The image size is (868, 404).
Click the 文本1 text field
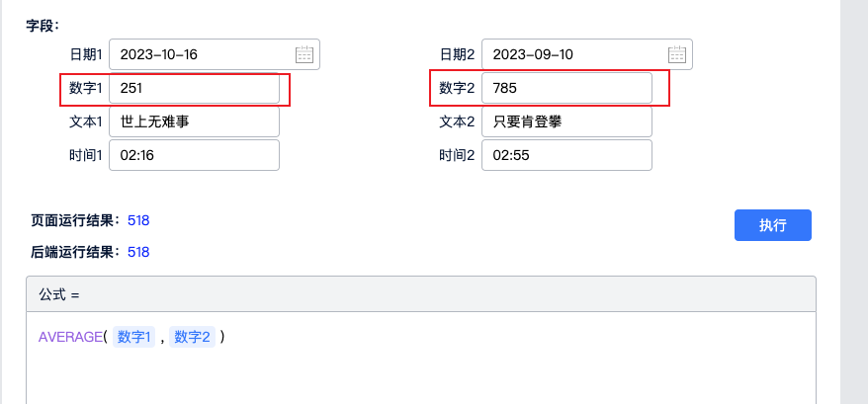pyautogui.click(x=194, y=121)
